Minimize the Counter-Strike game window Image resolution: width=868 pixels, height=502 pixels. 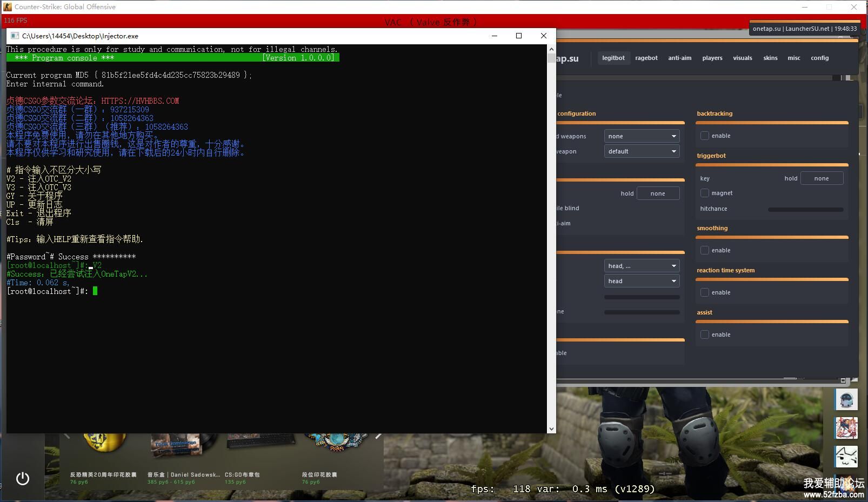coord(805,7)
